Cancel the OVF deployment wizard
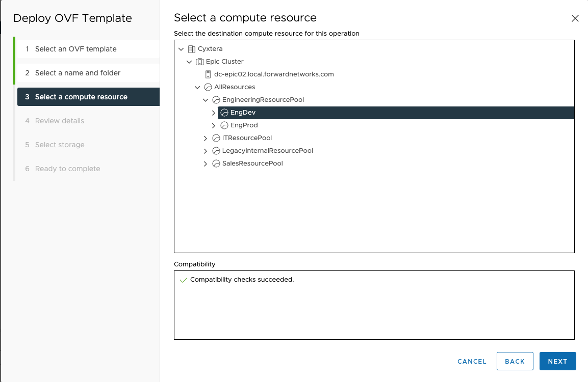Viewport: 588px width, 382px height. click(472, 361)
